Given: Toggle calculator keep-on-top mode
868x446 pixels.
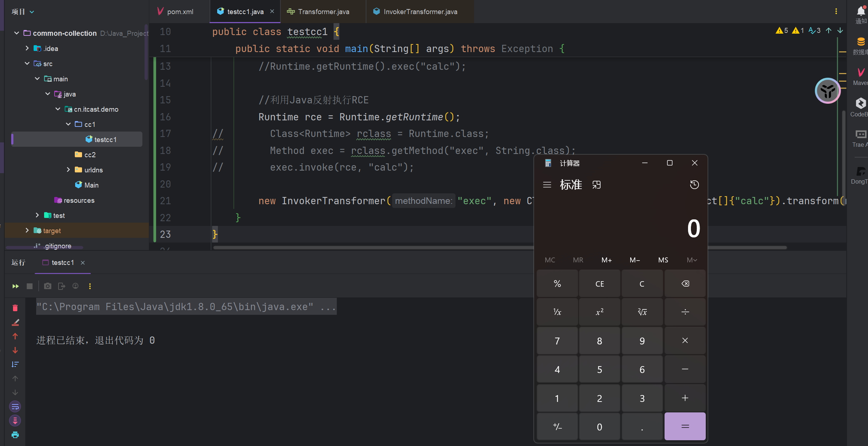Looking at the screenshot, I should point(597,185).
